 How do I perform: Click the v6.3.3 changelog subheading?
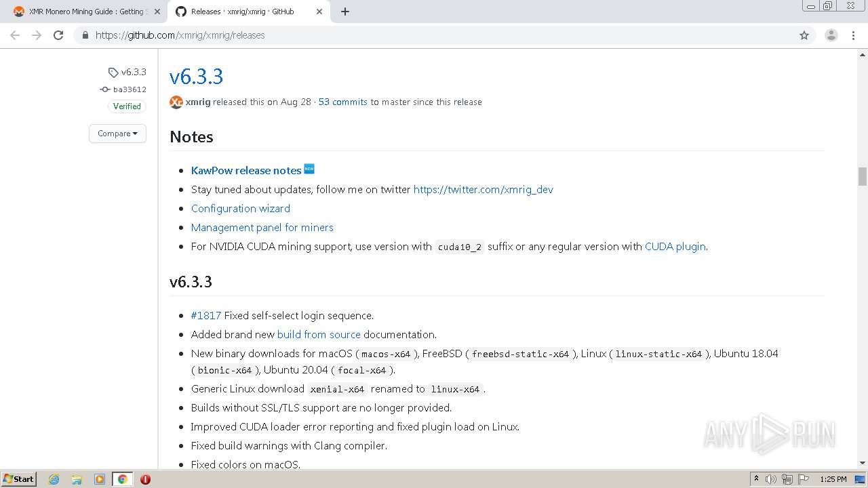191,281
